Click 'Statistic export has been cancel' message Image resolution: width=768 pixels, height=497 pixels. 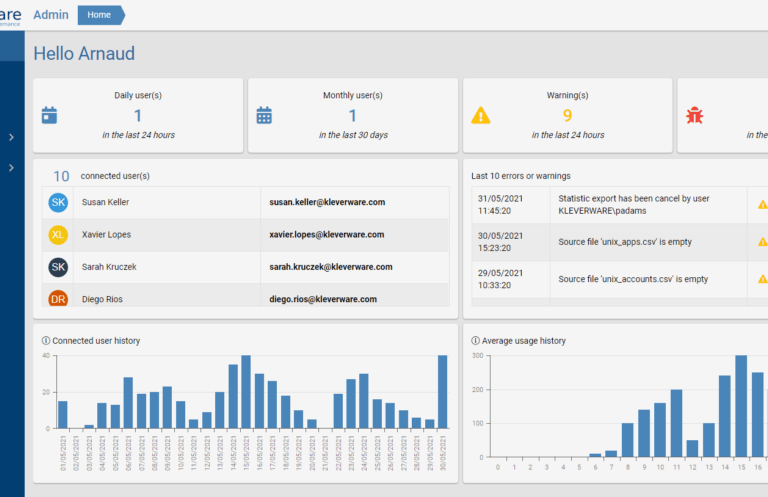634,205
